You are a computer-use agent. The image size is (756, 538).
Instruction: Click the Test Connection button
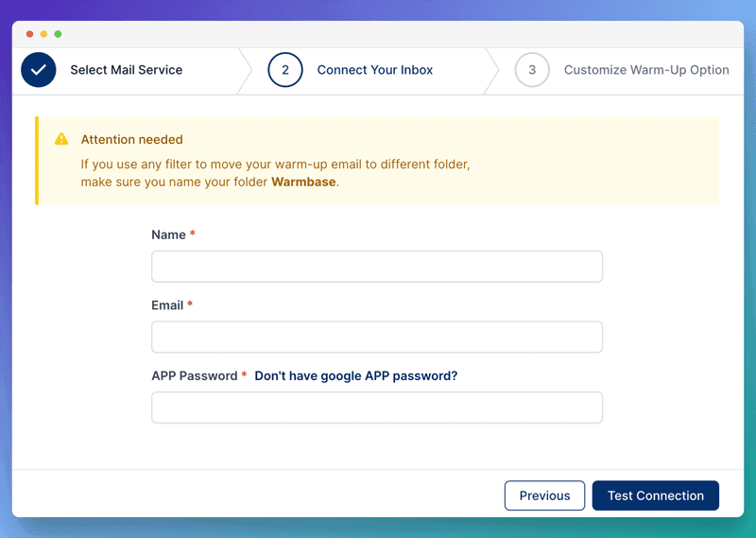[656, 495]
